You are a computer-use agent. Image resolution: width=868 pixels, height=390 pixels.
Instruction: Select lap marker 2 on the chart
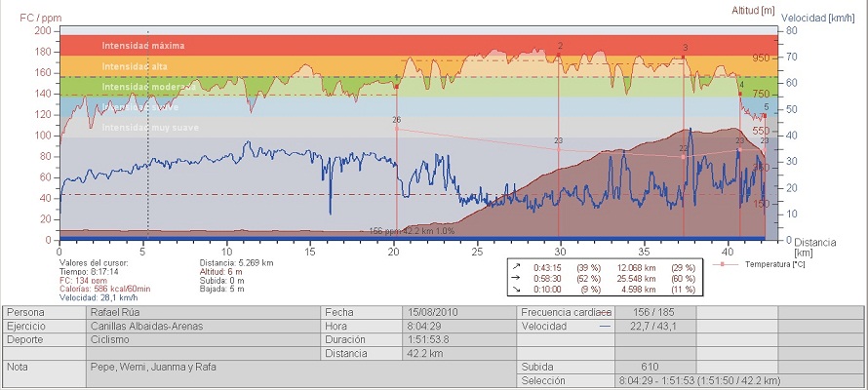pyautogui.click(x=559, y=55)
